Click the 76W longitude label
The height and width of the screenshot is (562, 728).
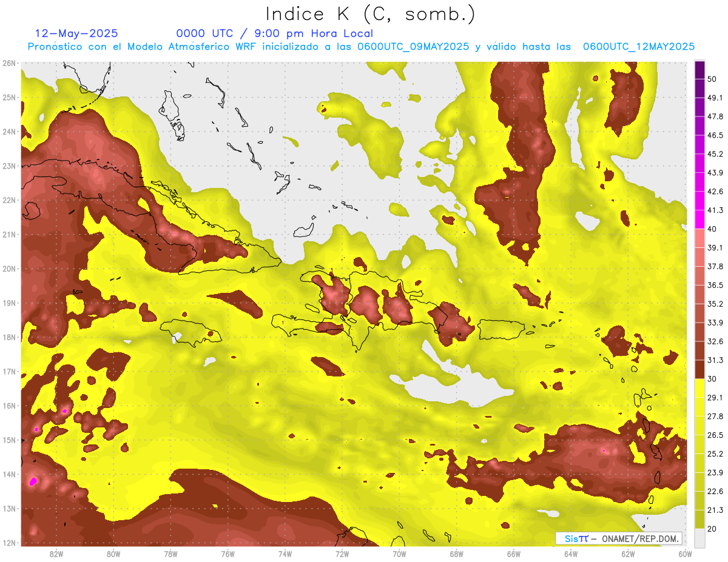point(227,554)
